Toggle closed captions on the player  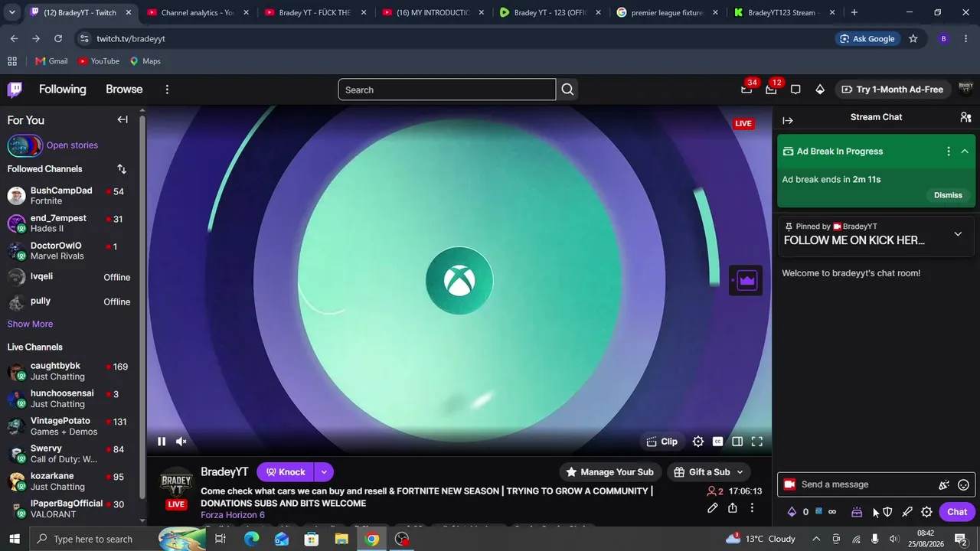pos(718,442)
